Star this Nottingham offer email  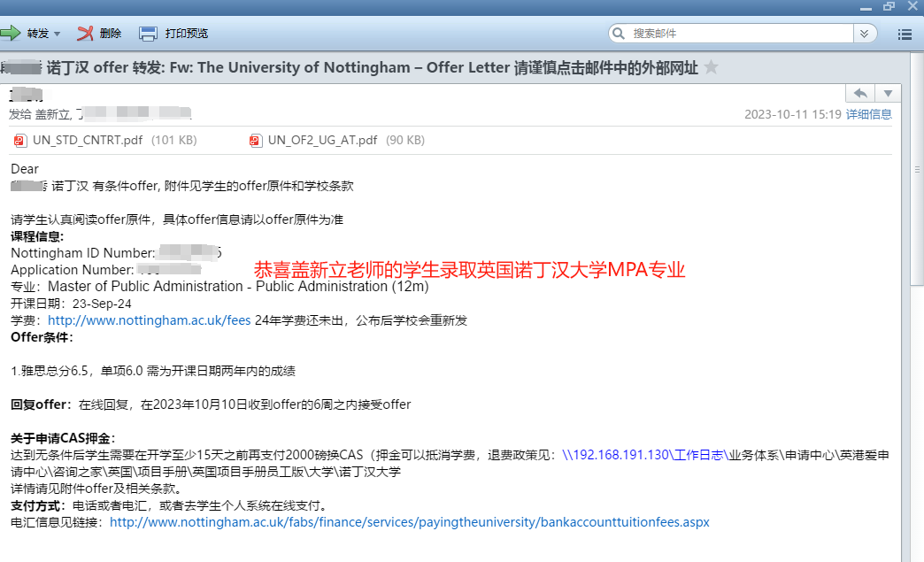click(x=711, y=68)
